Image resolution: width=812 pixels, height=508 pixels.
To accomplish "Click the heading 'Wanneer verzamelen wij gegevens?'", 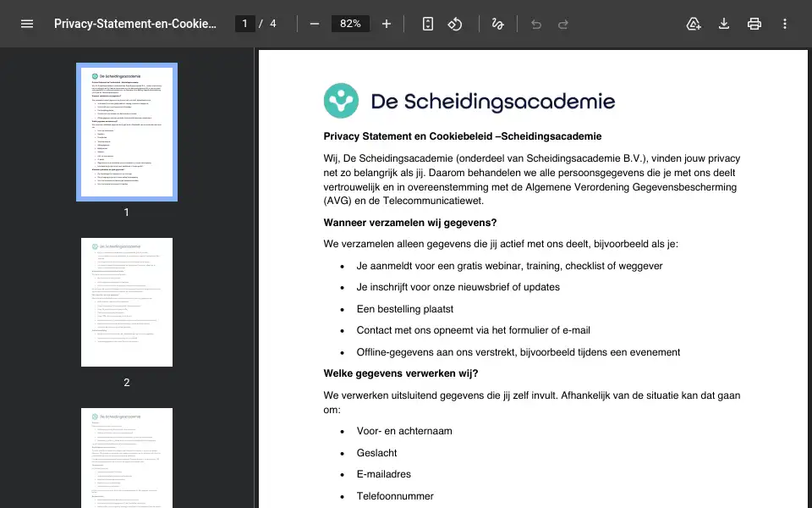I will tap(409, 223).
